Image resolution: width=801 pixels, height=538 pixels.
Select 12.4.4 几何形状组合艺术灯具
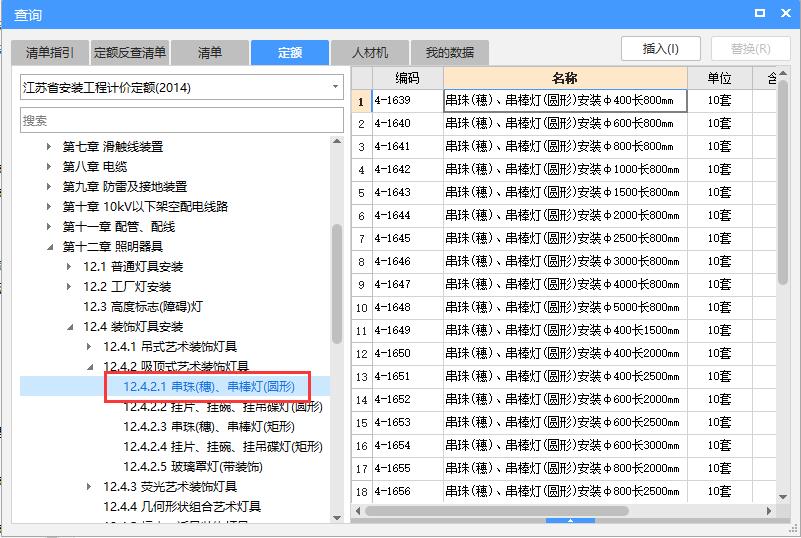(182, 506)
